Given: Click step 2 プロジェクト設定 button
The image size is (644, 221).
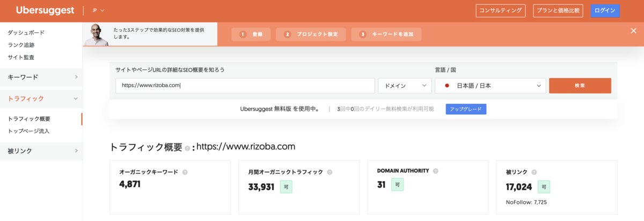Looking at the screenshot, I should tap(311, 34).
